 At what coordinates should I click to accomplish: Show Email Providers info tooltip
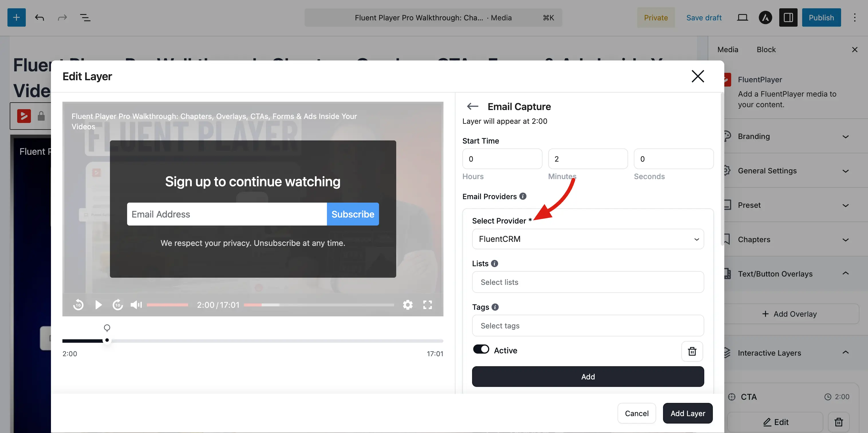coord(523,196)
